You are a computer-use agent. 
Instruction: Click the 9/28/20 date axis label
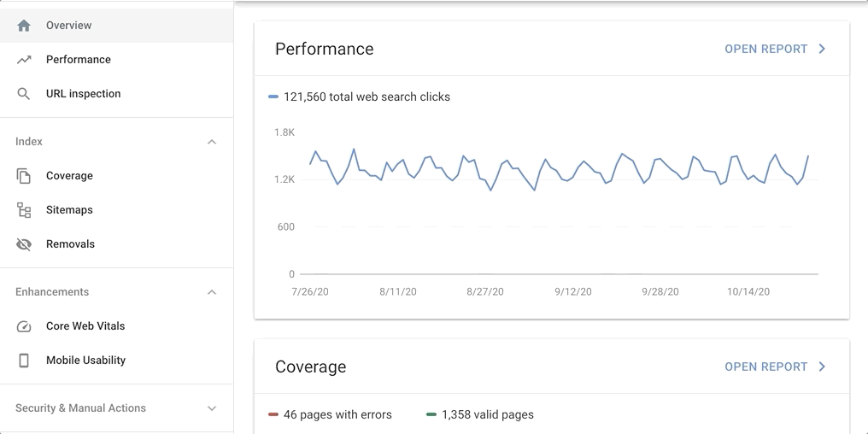coord(660,291)
